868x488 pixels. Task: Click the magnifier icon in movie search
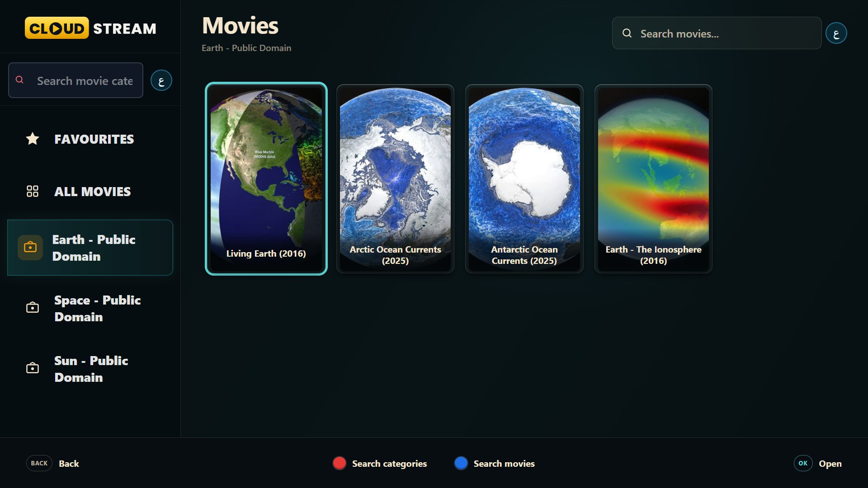click(x=627, y=33)
